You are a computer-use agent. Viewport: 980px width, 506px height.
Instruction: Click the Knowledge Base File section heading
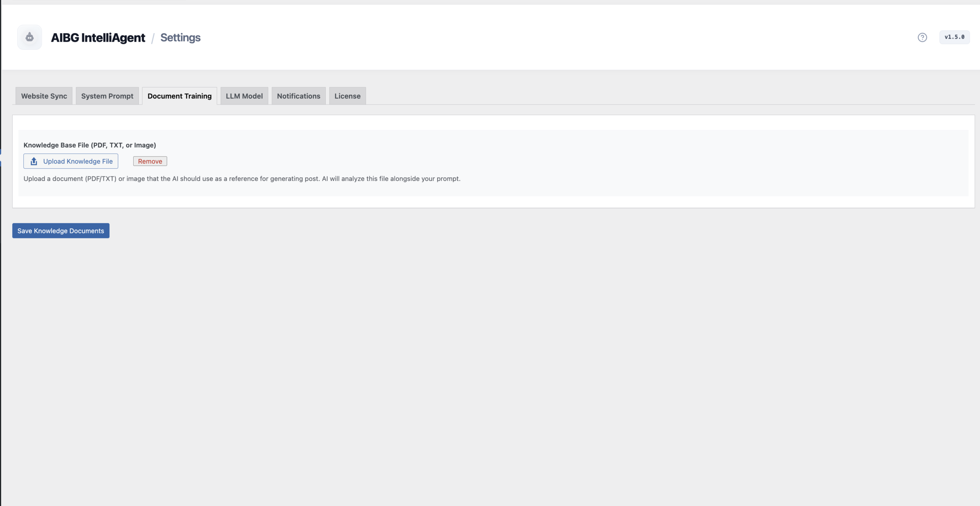[89, 145]
